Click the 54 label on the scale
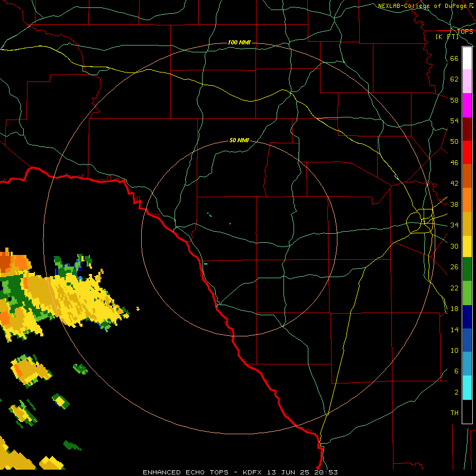476x476 pixels. pyautogui.click(x=454, y=121)
